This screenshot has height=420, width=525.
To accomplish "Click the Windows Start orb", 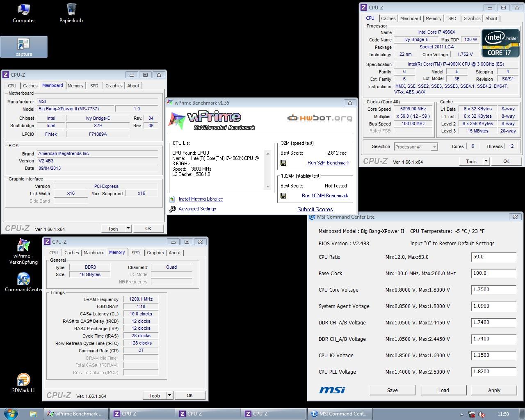I will click(11, 413).
